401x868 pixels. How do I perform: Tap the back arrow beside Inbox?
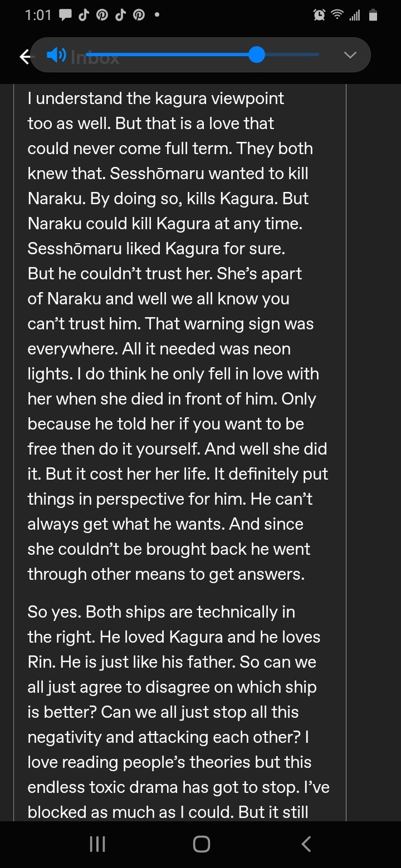pos(25,56)
